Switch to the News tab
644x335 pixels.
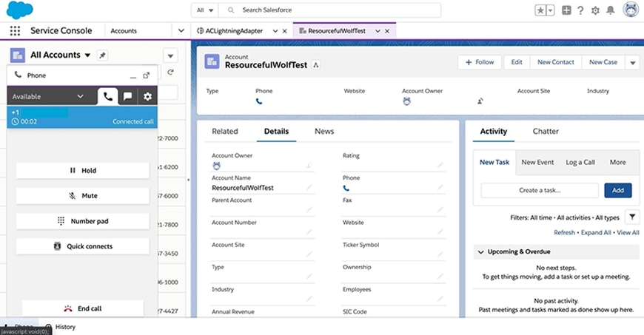click(x=324, y=132)
